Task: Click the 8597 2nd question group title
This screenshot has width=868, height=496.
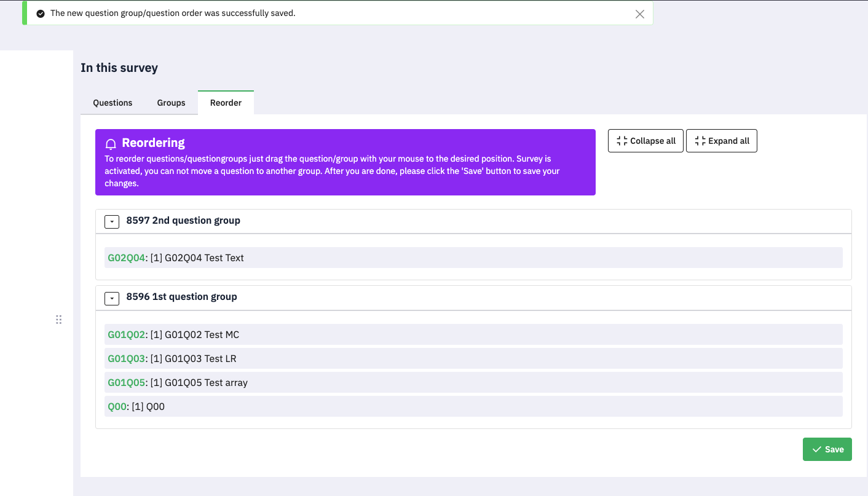Action: 183,221
